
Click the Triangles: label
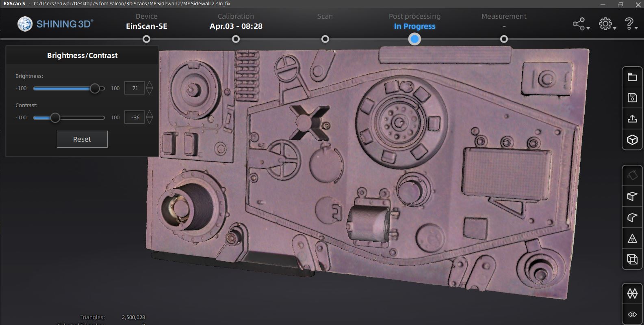tap(93, 317)
